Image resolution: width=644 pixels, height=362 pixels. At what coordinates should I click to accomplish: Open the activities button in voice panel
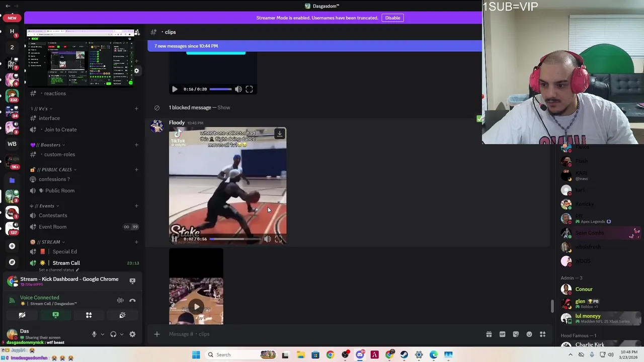point(89,315)
